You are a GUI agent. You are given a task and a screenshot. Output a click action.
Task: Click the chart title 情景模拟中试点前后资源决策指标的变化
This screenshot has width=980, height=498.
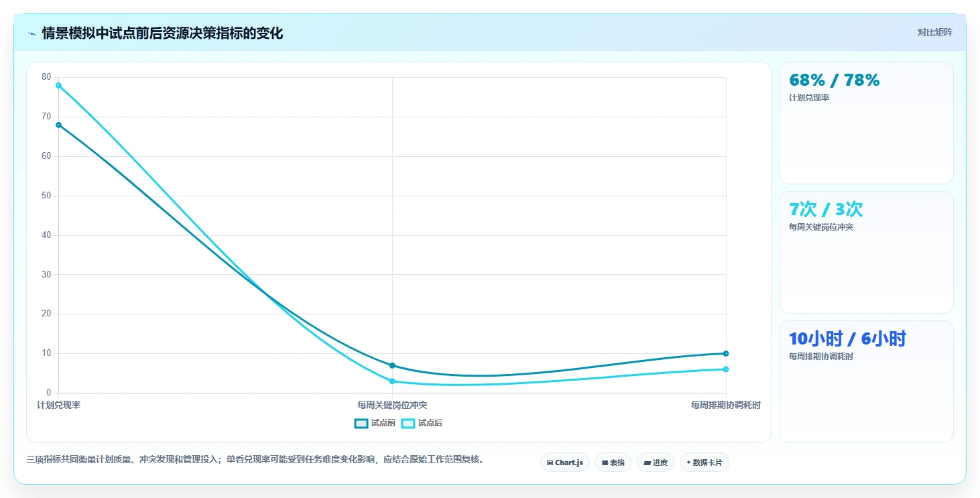click(162, 34)
